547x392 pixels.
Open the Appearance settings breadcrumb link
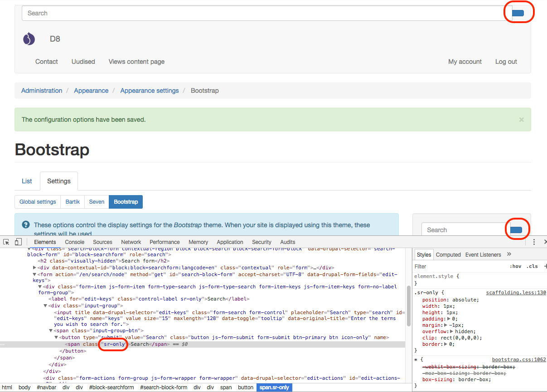coord(150,91)
